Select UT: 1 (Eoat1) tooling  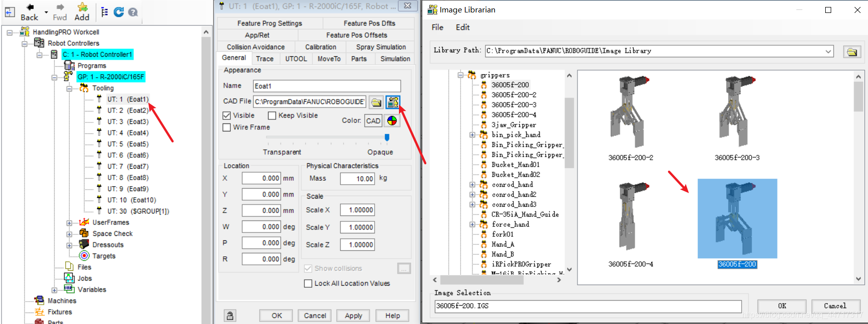(128, 99)
